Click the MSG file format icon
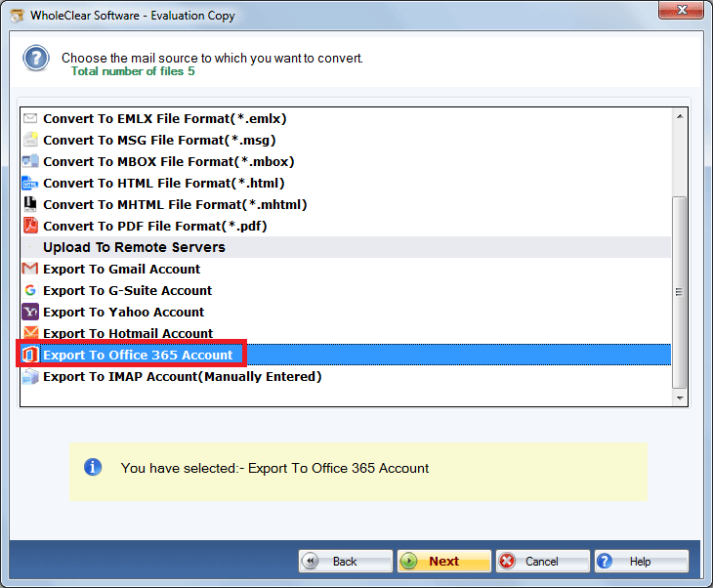Viewport: 713px width, 588px height. point(30,140)
